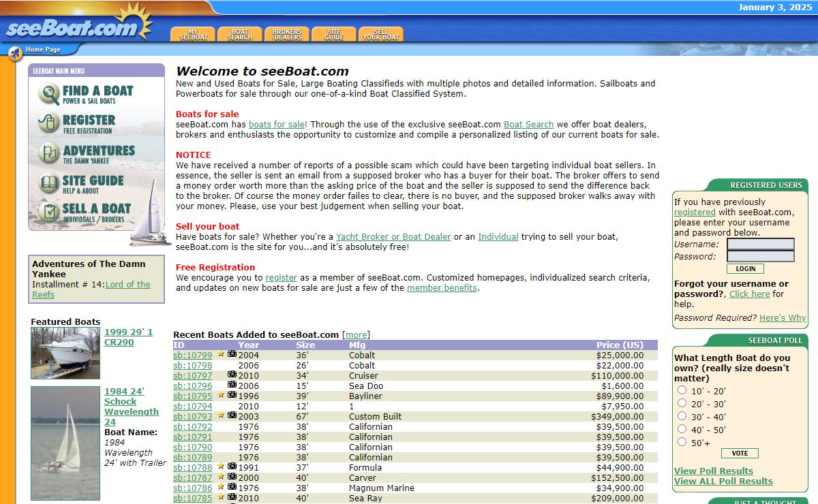The image size is (818, 504).
Task: Click the star icon in row sb:10788
Action: (x=221, y=467)
